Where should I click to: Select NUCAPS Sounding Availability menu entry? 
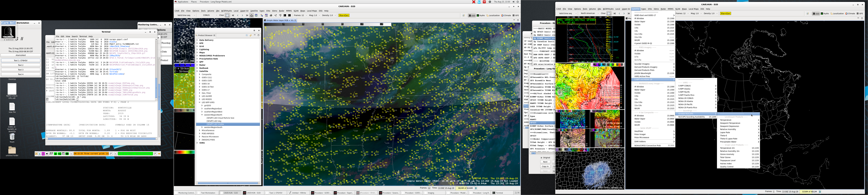(696, 117)
